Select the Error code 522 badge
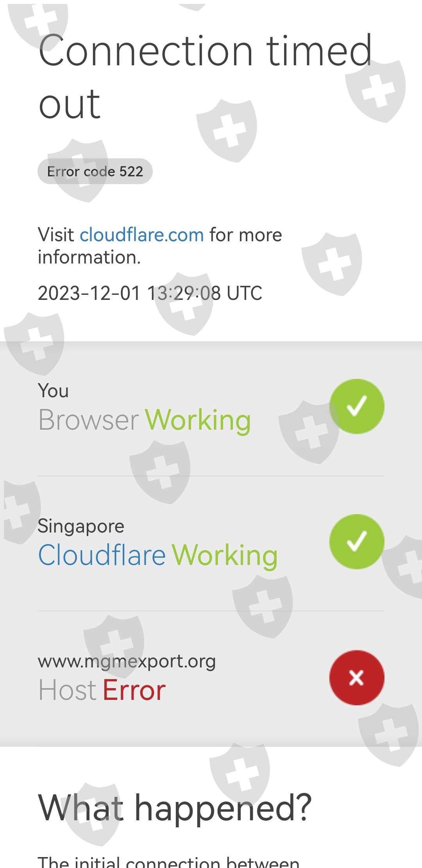Viewport: 422px width, 868px height. [x=95, y=171]
